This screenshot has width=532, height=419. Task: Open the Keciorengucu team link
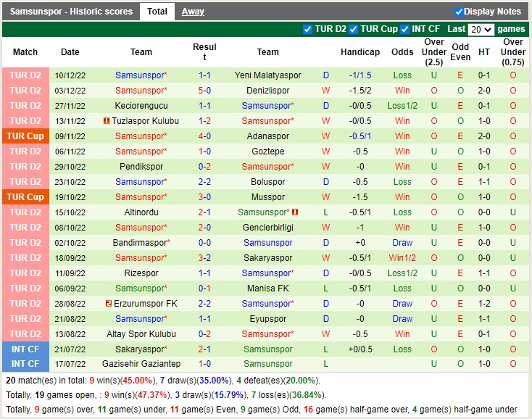(141, 106)
